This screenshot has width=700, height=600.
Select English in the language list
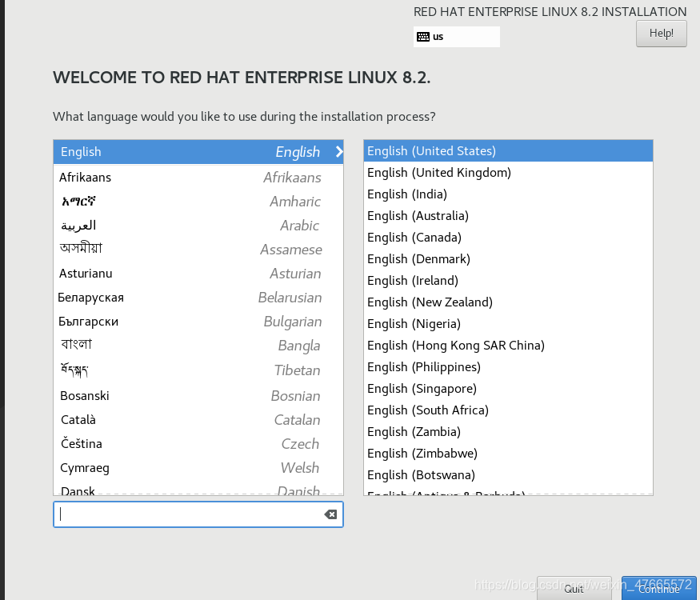coord(198,152)
